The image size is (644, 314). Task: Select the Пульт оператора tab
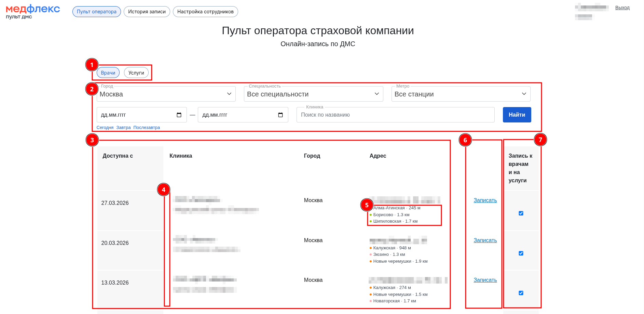(97, 12)
